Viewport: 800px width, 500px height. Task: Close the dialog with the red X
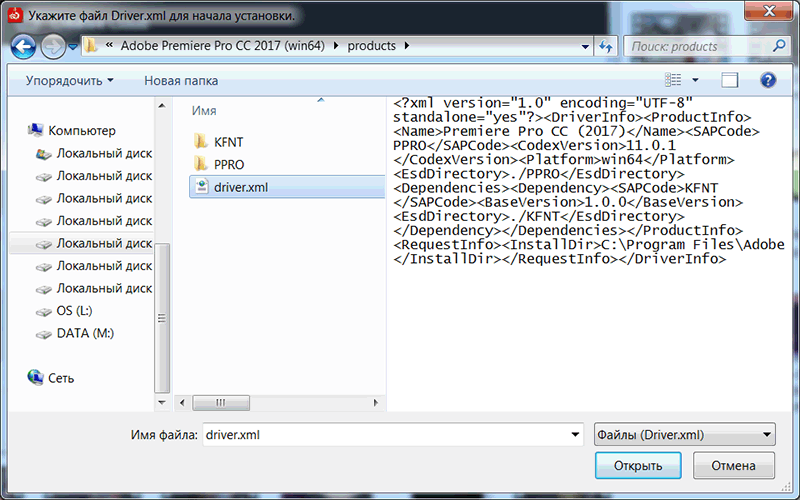coord(768,10)
